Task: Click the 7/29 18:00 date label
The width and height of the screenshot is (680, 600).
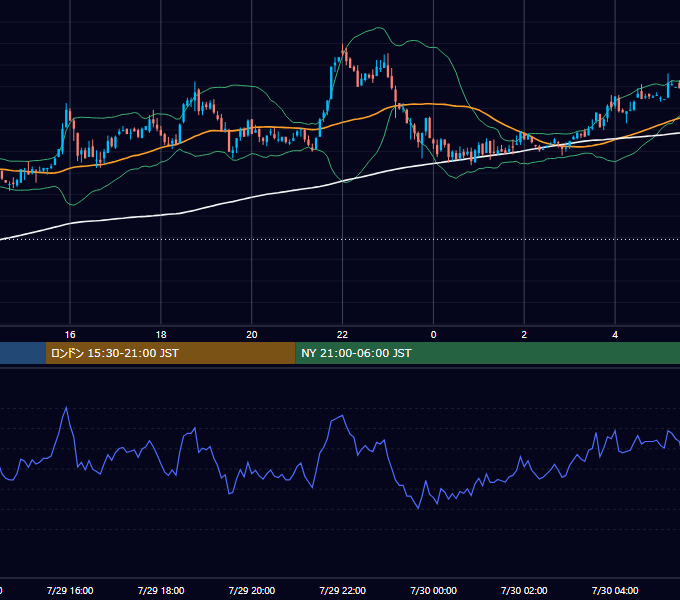Action: tap(161, 590)
